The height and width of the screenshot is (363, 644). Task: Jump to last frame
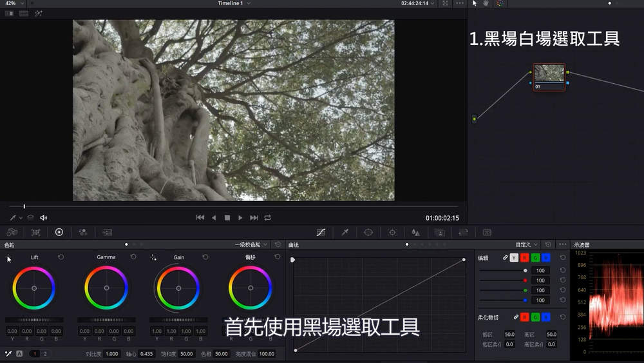pyautogui.click(x=254, y=217)
